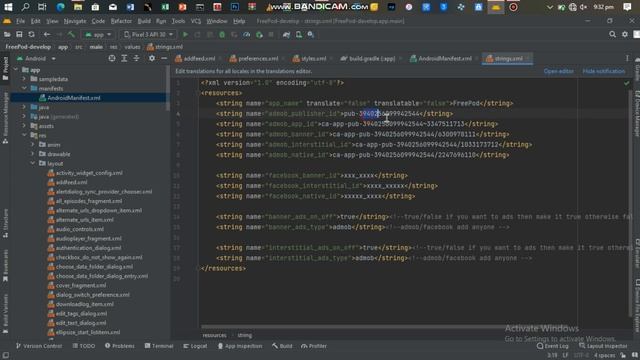The height and width of the screenshot is (360, 640).
Task: Select AndroidManifest.xml in project tree
Action: click(x=73, y=98)
